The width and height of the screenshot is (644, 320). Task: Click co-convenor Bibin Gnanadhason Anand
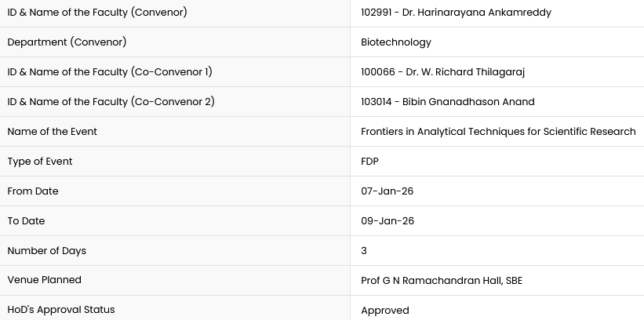[447, 102]
